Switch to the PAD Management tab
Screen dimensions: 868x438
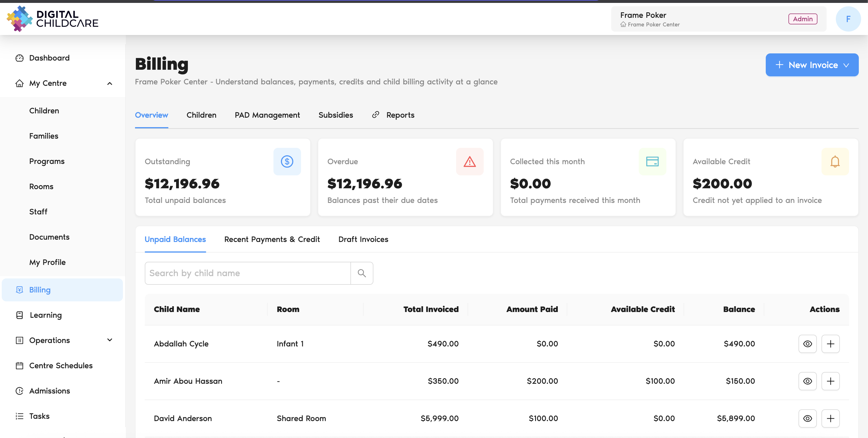tap(267, 115)
